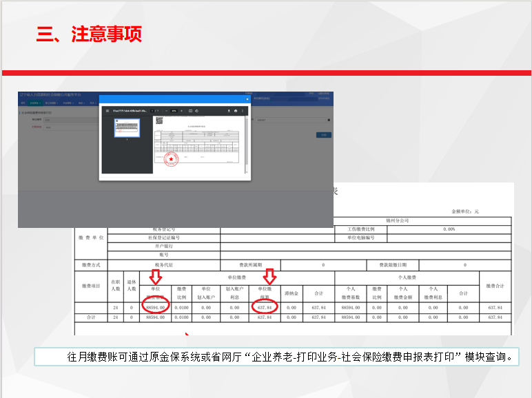
Task: Click the 税务代征 cell
Action: [x=164, y=265]
